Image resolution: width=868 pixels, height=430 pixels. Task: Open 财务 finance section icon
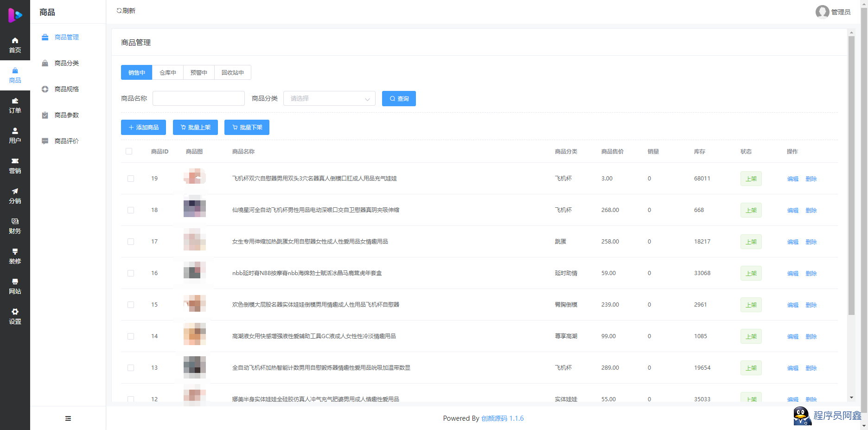(15, 222)
